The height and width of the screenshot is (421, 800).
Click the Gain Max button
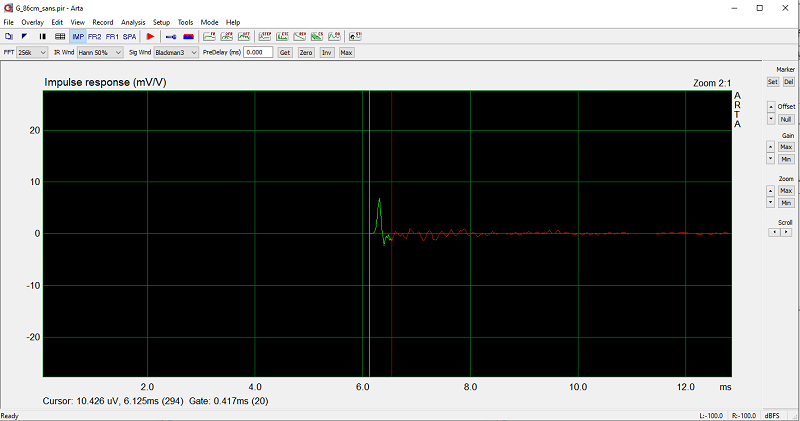click(x=786, y=147)
